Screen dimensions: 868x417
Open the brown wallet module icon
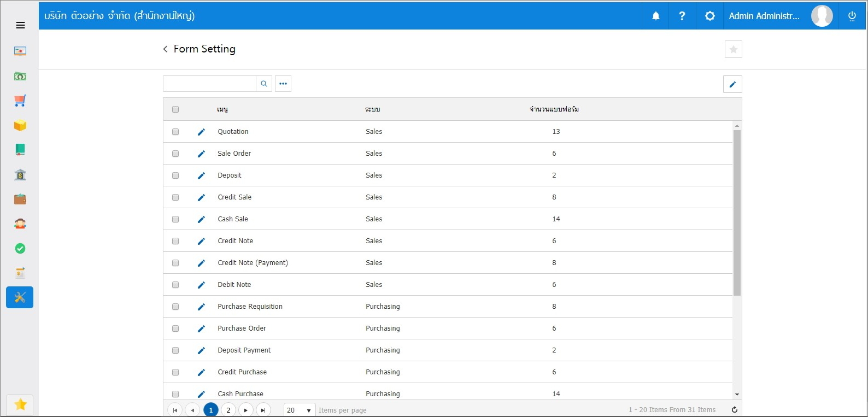tap(20, 199)
